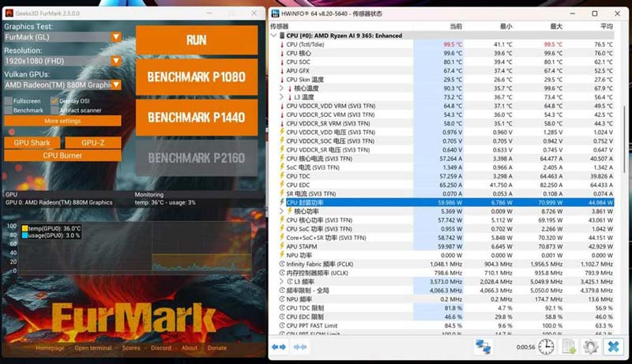This screenshot has width=632, height=364.
Task: Open the About link
Action: [x=190, y=347]
